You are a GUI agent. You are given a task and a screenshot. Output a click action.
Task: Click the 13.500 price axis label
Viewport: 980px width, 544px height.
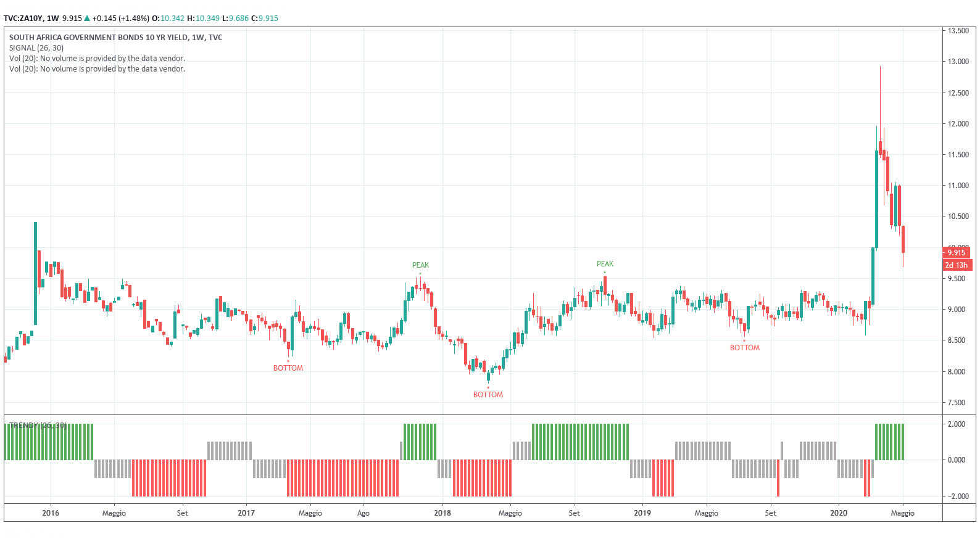(958, 31)
